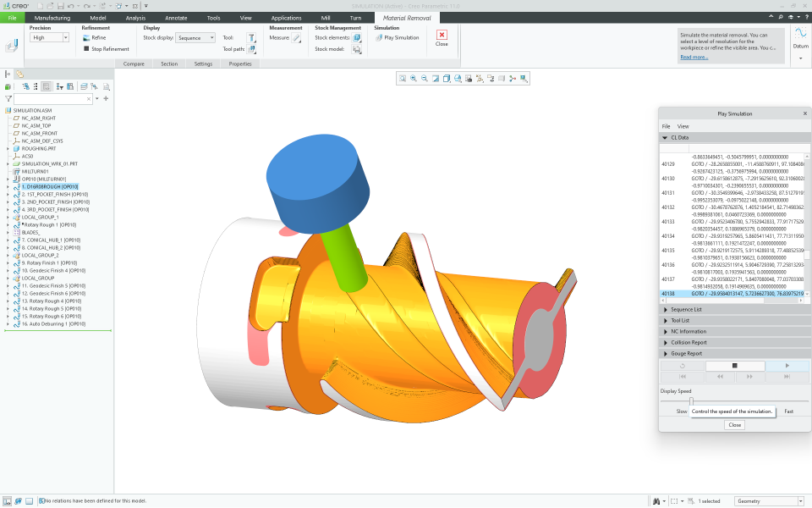This screenshot has height=508, width=812.
Task: Click the Play Simulation ribbon button
Action: coord(397,37)
